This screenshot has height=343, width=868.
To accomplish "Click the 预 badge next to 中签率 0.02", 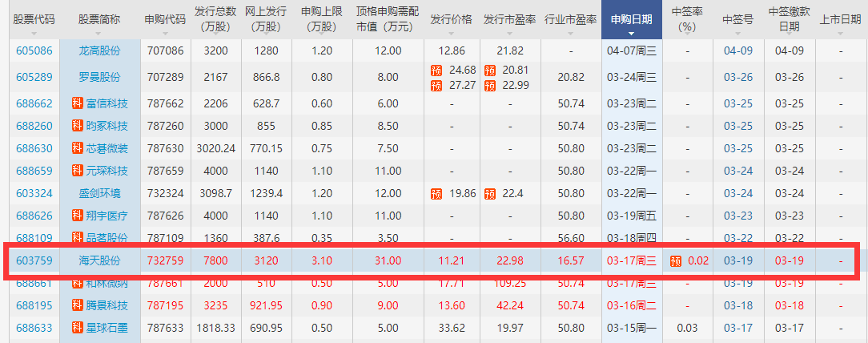I will click(675, 260).
